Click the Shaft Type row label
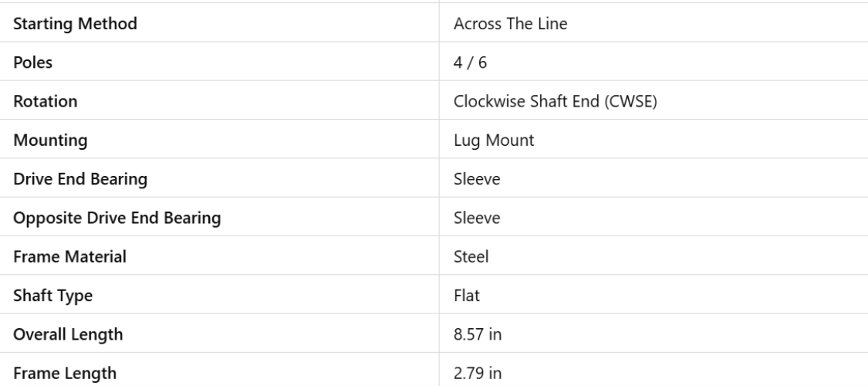This screenshot has width=868, height=386. (52, 296)
